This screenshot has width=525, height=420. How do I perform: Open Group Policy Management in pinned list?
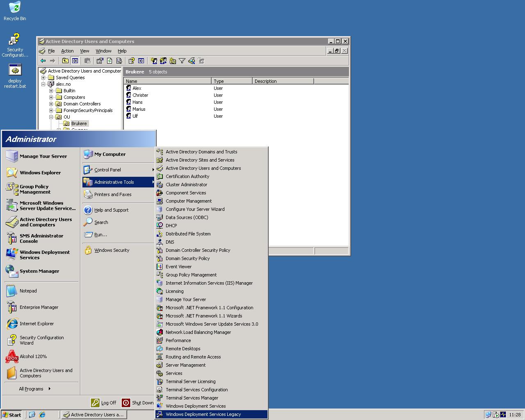coord(41,189)
